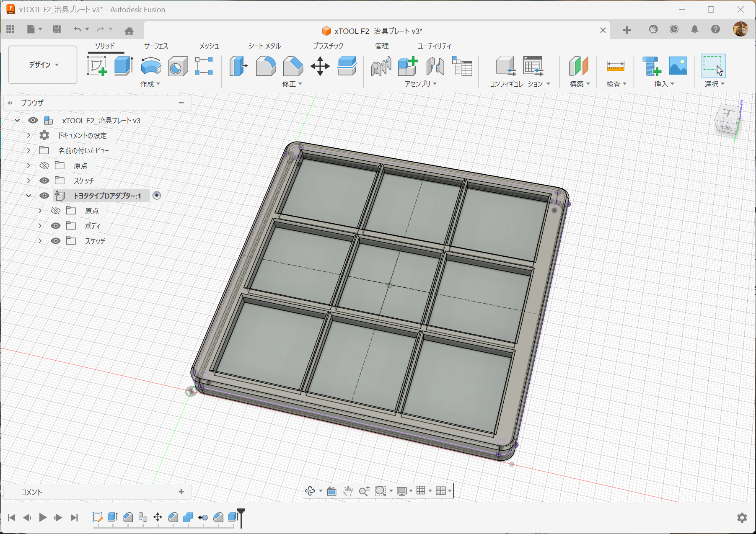Show the hidden 原点 folder under root
This screenshot has width=756, height=534.
click(44, 165)
